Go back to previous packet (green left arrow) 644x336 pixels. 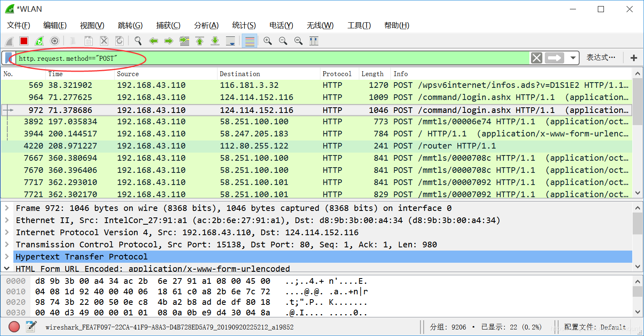pos(154,41)
